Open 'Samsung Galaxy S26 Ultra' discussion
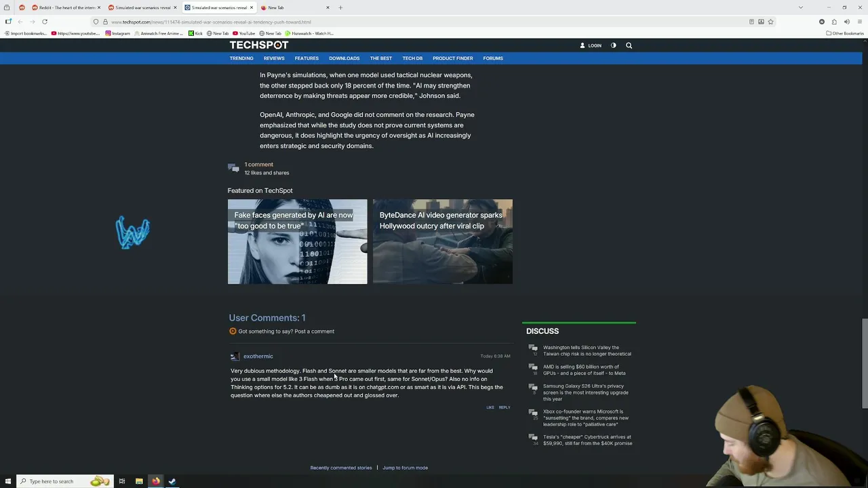868x488 pixels. coord(586,392)
